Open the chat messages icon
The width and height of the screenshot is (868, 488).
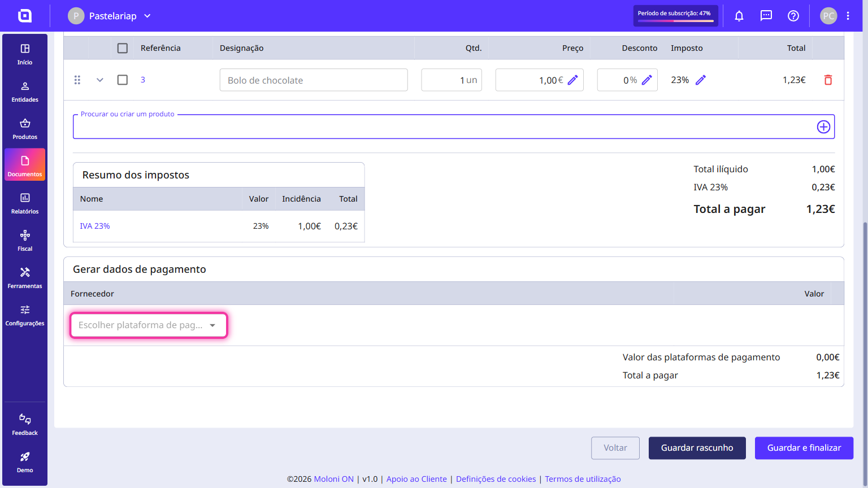coord(766,16)
